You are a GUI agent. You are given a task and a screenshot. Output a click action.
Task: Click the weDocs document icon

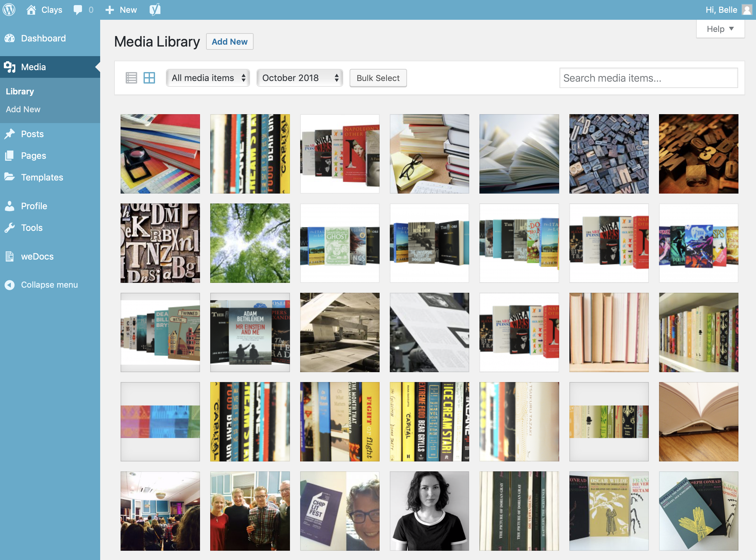point(10,256)
